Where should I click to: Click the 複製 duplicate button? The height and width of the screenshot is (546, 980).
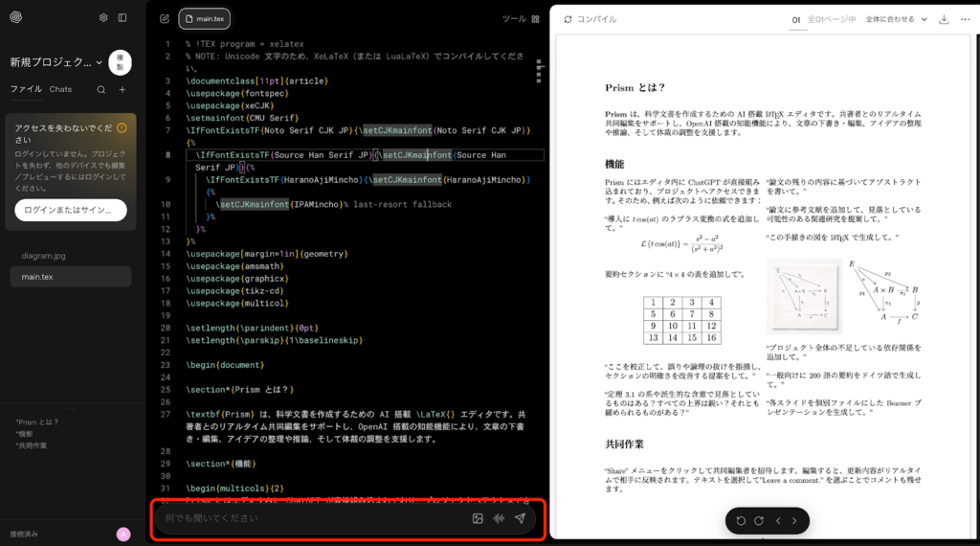click(120, 62)
